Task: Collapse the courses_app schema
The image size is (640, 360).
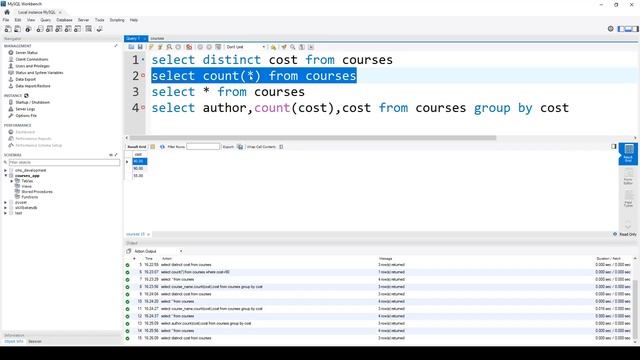Action: pyautogui.click(x=6, y=176)
